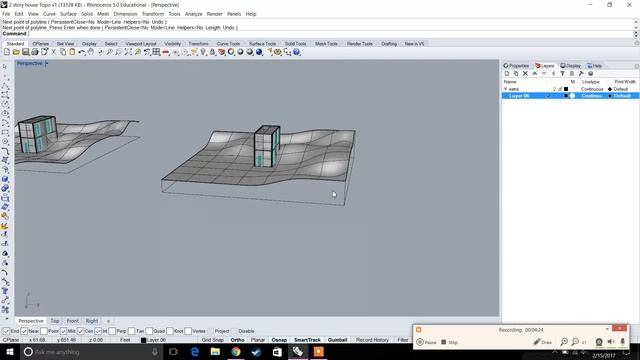640x360 pixels.
Task: Toggle Grid Snap in status bar
Action: click(x=213, y=340)
